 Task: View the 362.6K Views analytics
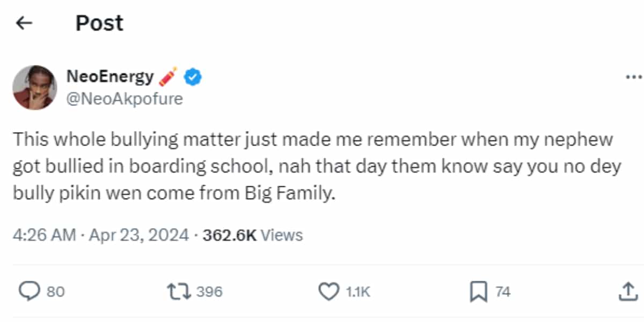tap(252, 235)
